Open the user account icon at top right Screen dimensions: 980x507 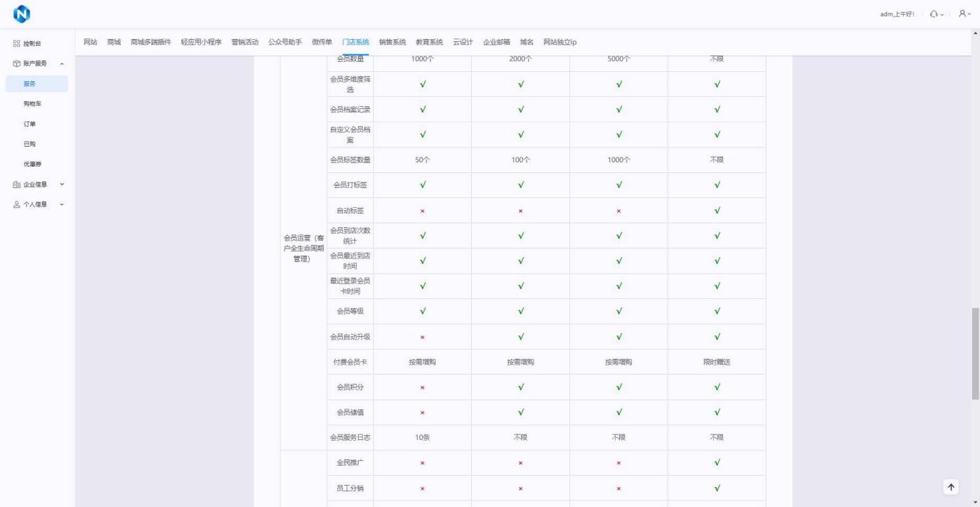click(961, 14)
